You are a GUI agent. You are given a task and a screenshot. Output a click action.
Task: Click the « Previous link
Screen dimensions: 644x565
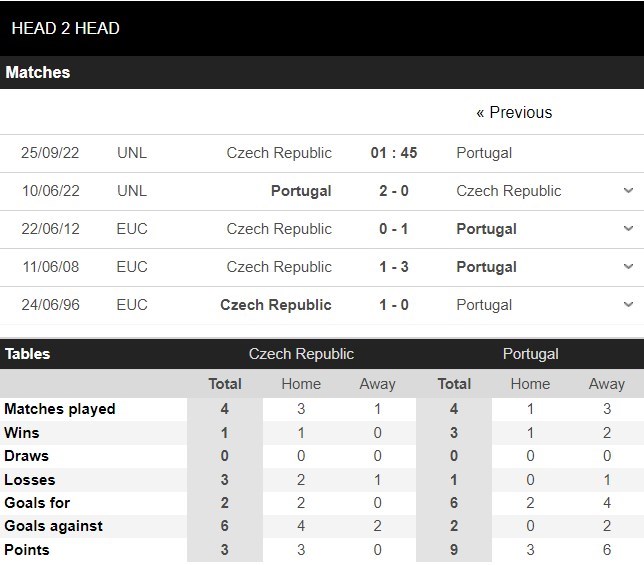pyautogui.click(x=514, y=113)
